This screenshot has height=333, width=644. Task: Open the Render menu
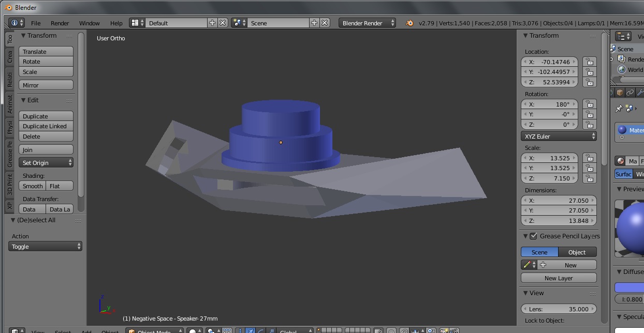[60, 23]
